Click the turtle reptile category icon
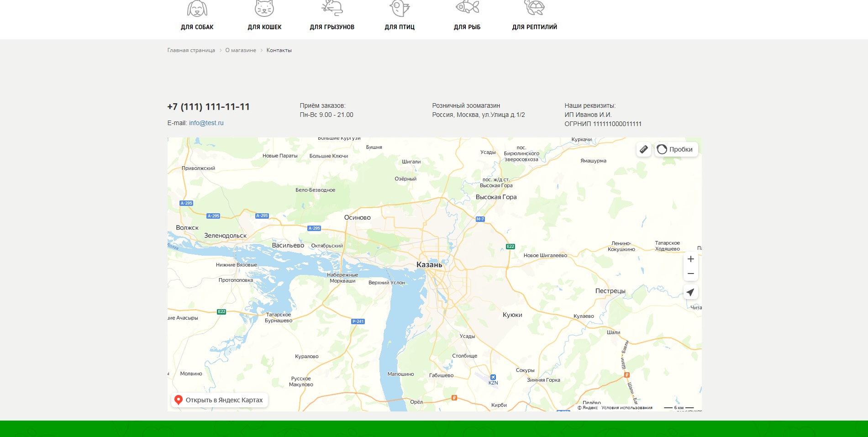Screen dimensions: 868x437 click(534, 7)
